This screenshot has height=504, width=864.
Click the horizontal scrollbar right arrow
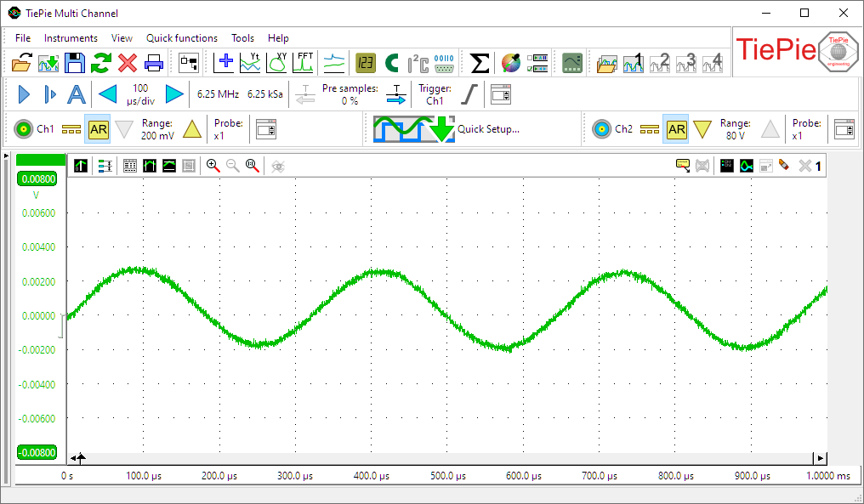(x=820, y=457)
